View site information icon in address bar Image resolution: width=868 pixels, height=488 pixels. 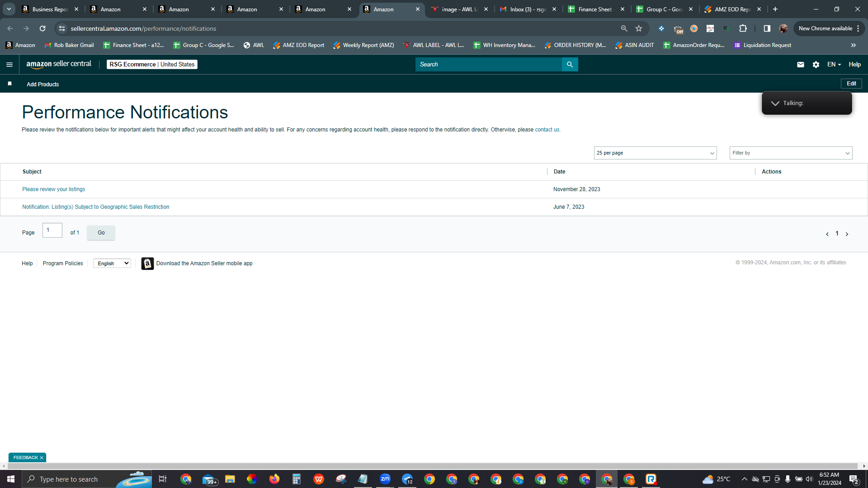coord(62,28)
